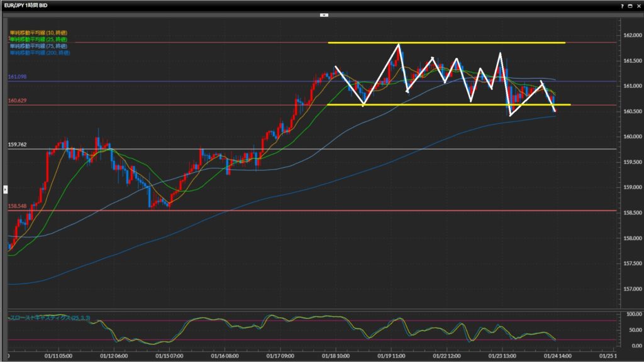Select the 75-period moving average label
644x362 pixels.
click(38, 46)
